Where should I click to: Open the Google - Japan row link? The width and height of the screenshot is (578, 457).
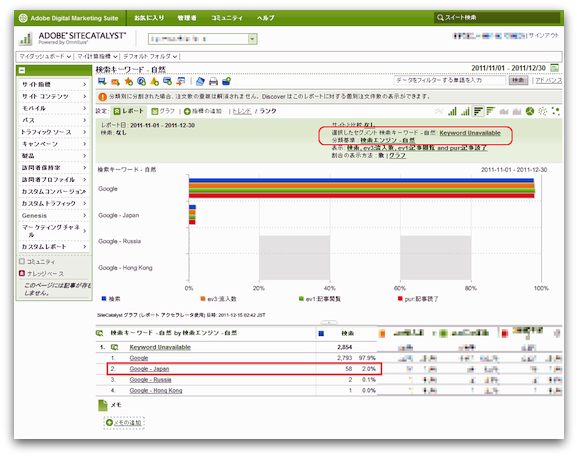149,369
